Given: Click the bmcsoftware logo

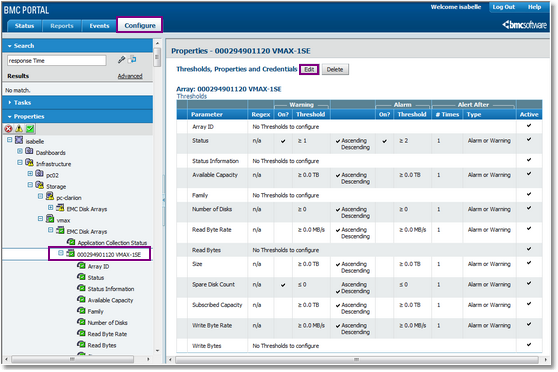Looking at the screenshot, I should tap(525, 25).
